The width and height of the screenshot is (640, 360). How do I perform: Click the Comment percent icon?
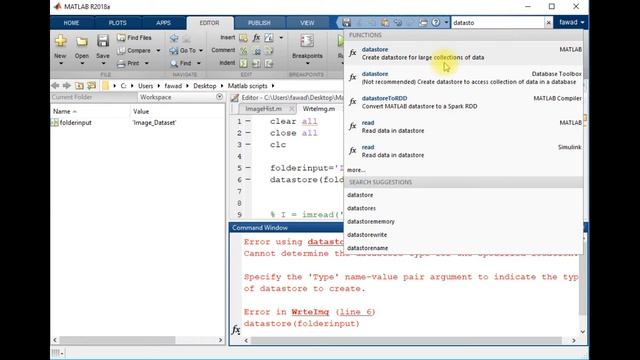tap(244, 51)
